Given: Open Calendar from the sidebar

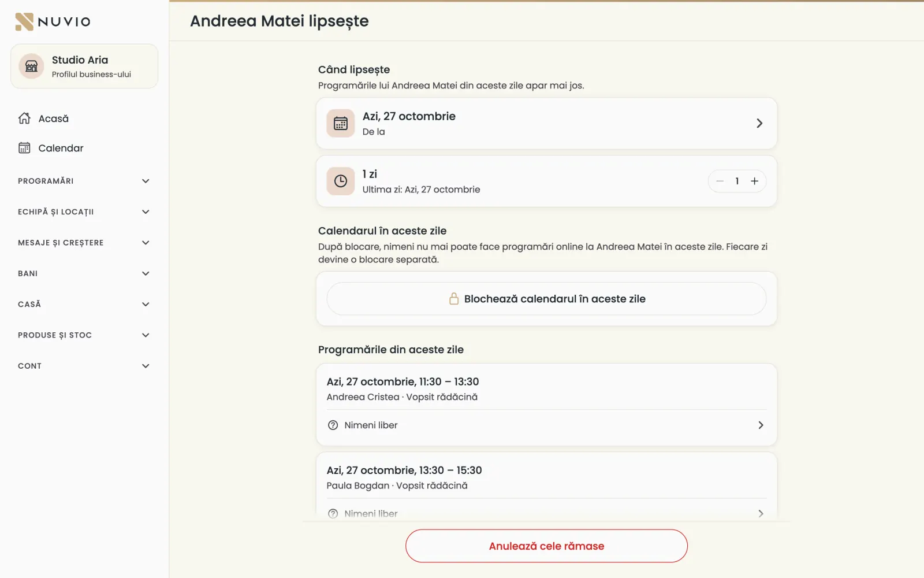Looking at the screenshot, I should pos(84,148).
